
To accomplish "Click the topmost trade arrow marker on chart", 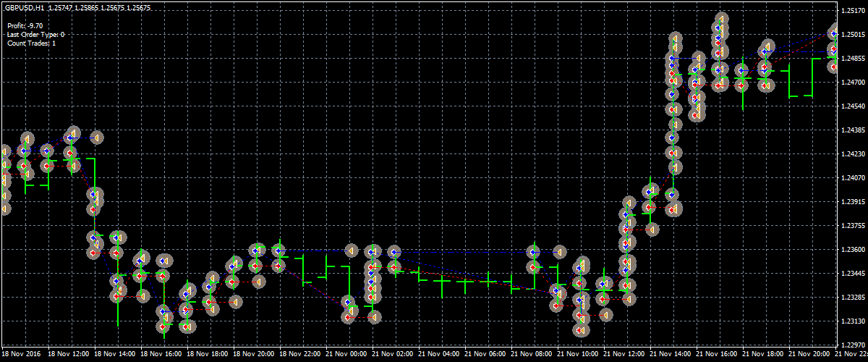I will tap(721, 19).
